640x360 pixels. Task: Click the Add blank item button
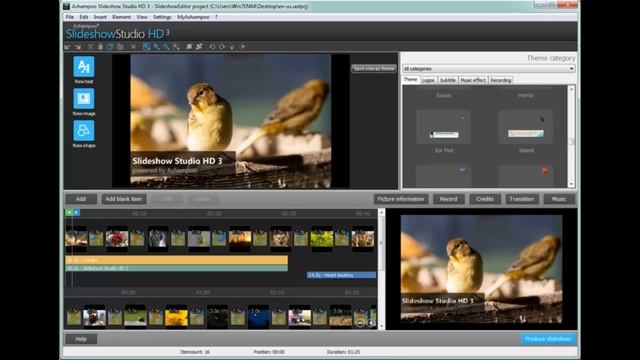click(x=124, y=199)
